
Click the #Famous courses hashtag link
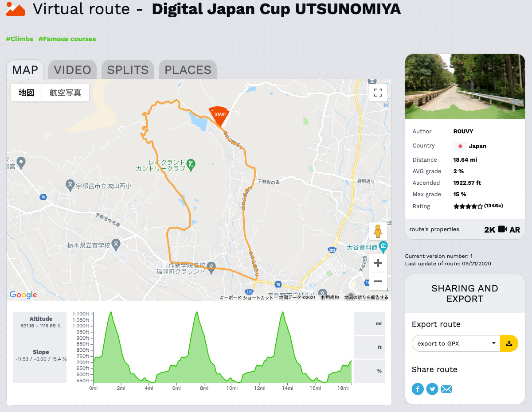tap(67, 39)
